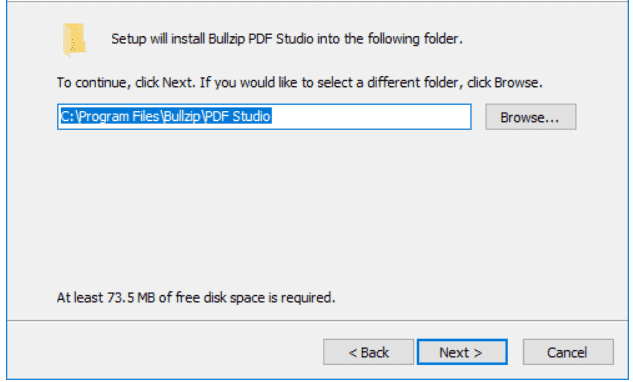Go to previous step with < Back
Screen dimensions: 633x382
[368, 352]
